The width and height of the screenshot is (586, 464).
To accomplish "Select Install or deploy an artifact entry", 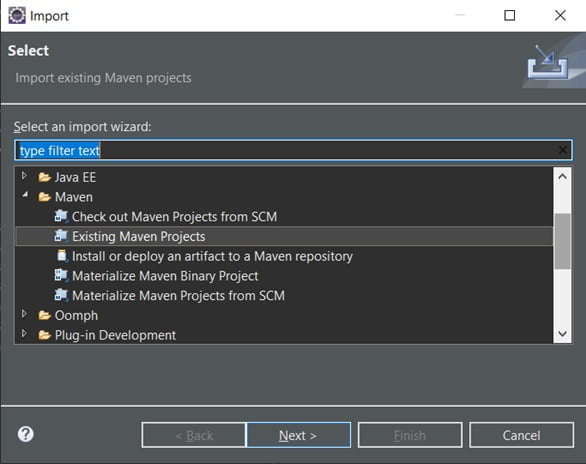I will click(x=212, y=256).
